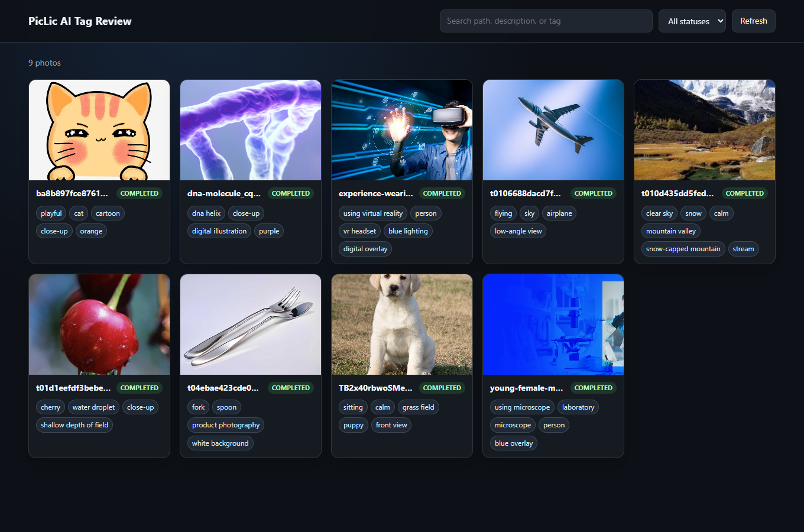804x532 pixels.
Task: Click the Refresh button
Action: click(754, 21)
